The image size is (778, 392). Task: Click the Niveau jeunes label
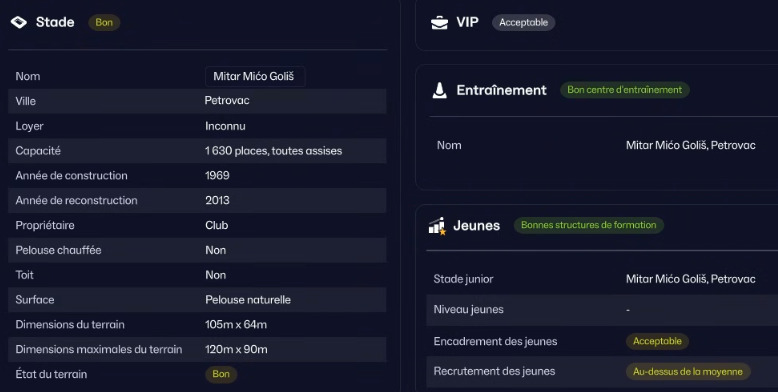coord(468,310)
